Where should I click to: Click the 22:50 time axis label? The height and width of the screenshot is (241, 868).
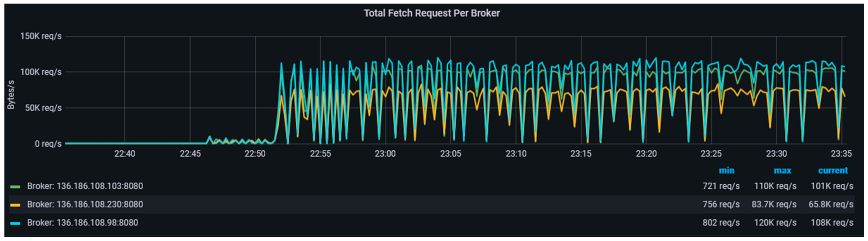pyautogui.click(x=255, y=154)
